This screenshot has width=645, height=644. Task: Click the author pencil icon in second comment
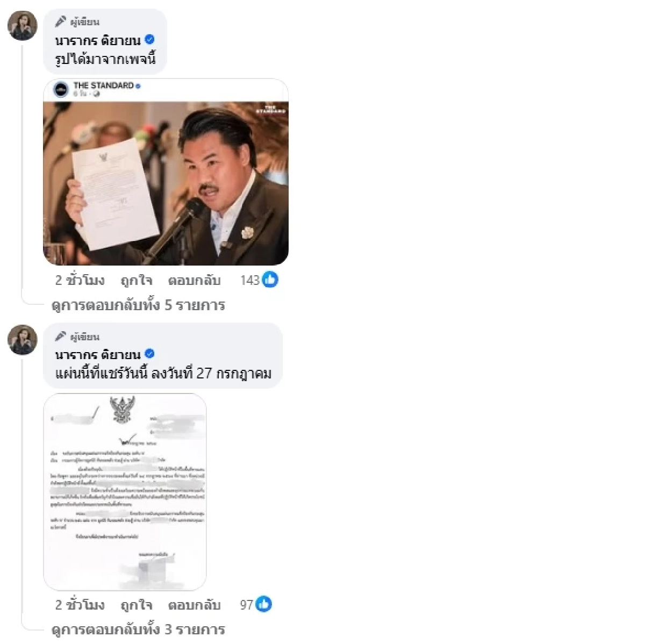(61, 337)
